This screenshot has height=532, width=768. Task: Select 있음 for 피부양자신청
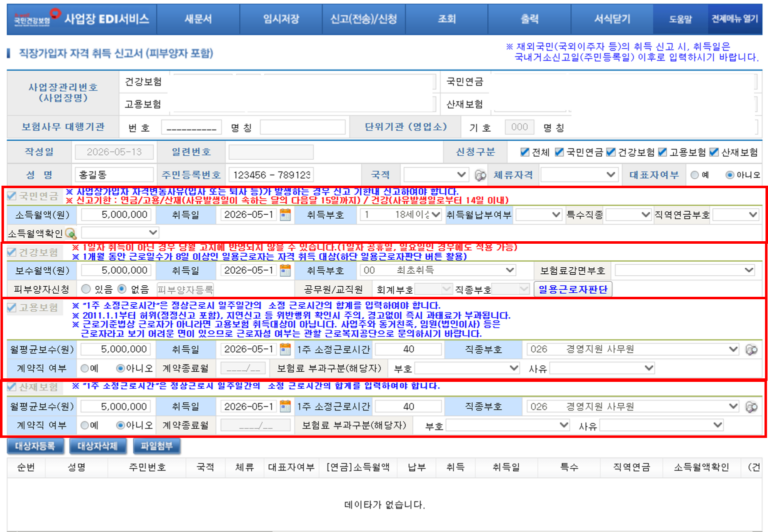point(86,289)
